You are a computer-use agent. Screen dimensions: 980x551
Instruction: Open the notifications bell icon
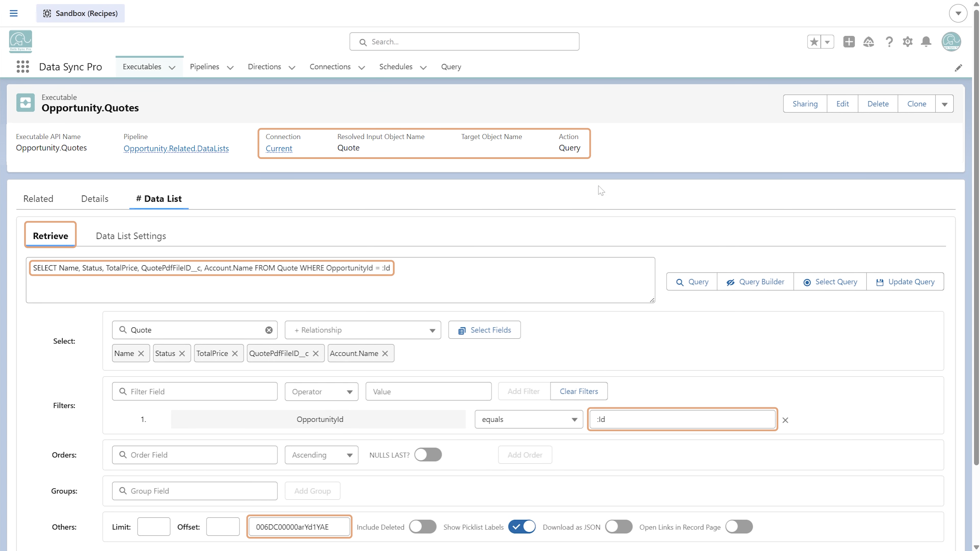[926, 41]
